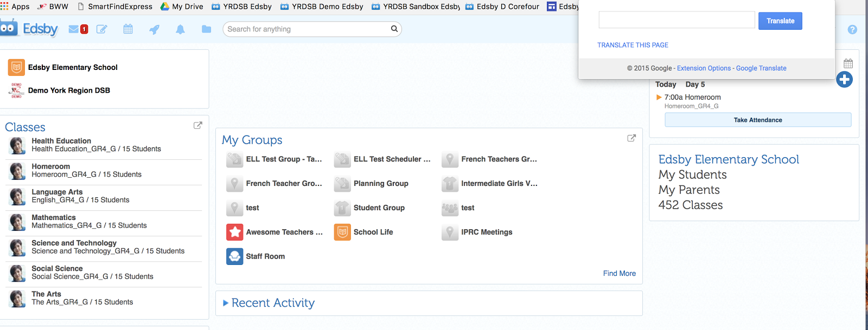The image size is (868, 330).
Task: Open the notifications bell icon
Action: (x=180, y=29)
